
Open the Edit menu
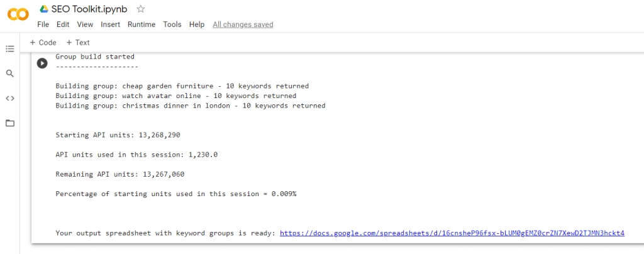point(63,25)
